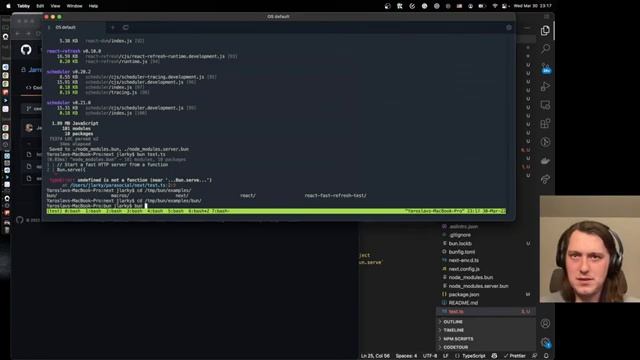The image size is (640, 360).
Task: Click the Docker whale icon in activity bar
Action: pos(545,161)
